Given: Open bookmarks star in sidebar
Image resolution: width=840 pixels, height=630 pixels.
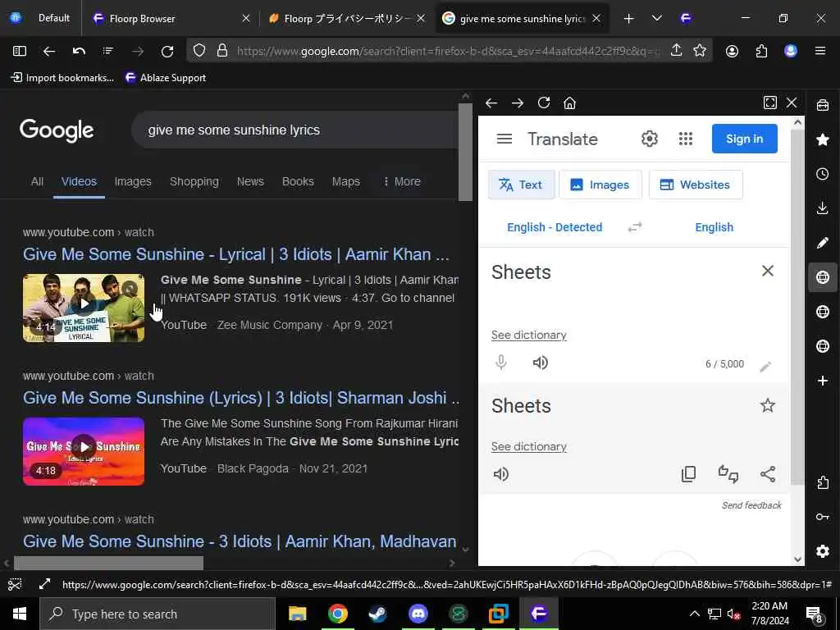Looking at the screenshot, I should click(x=823, y=139).
